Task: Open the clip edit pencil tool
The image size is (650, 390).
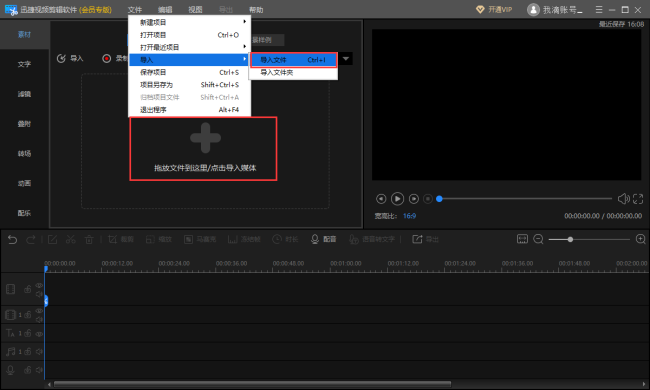Action: (x=53, y=240)
